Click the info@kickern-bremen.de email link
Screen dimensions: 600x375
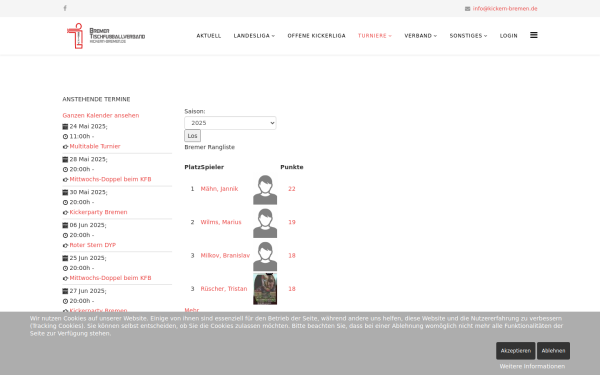click(x=505, y=8)
